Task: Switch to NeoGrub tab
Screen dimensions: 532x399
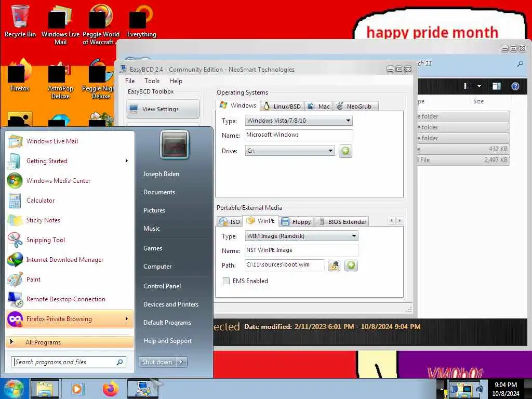Action: point(355,106)
